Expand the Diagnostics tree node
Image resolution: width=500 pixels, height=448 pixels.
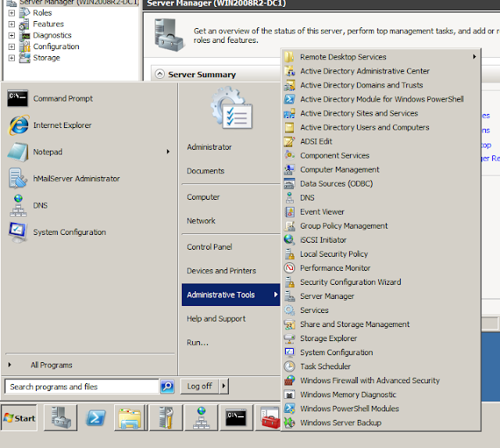[12, 35]
